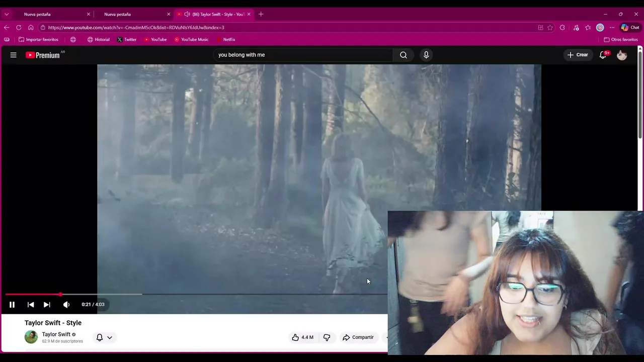This screenshot has width=644, height=362.
Task: Skip to the previous video in playlist
Action: pyautogui.click(x=31, y=304)
